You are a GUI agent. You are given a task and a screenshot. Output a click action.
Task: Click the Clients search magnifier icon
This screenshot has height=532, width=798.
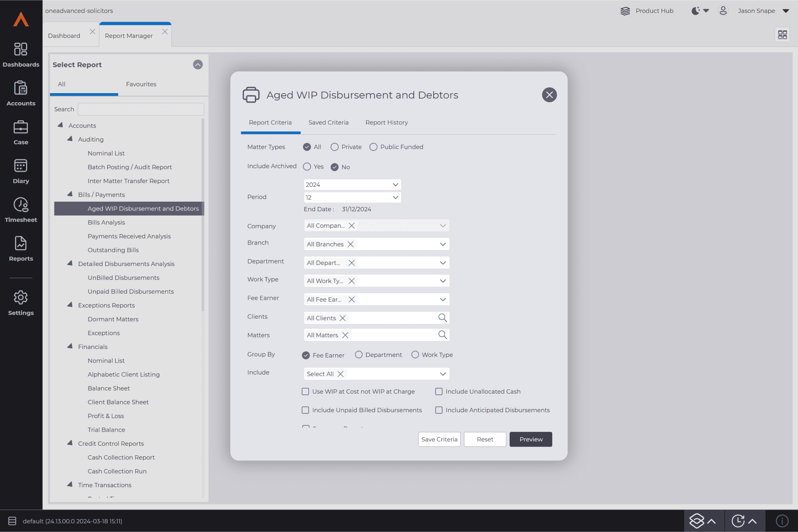pyautogui.click(x=442, y=318)
